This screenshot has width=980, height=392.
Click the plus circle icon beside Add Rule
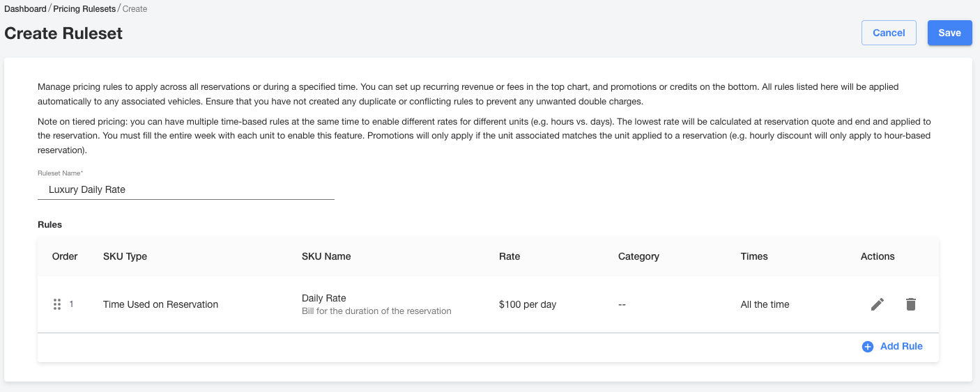tap(868, 347)
